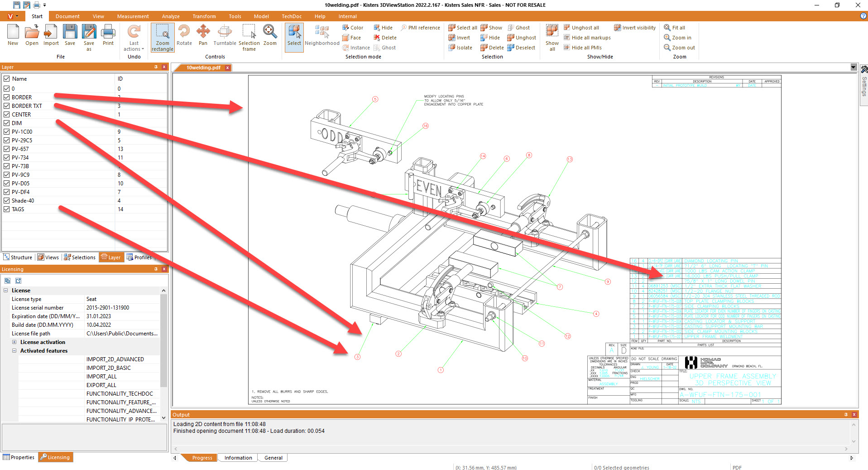Pin the Layer panel with pin icon

click(156, 67)
